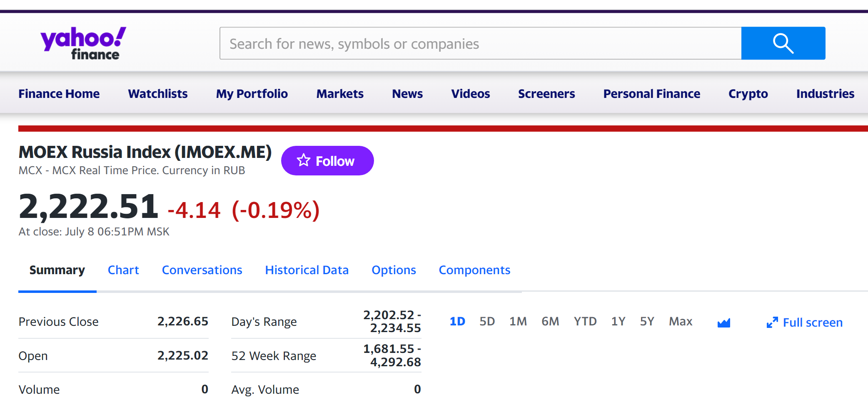This screenshot has height=420, width=868.
Task: Select the 1D chart range
Action: (x=457, y=321)
